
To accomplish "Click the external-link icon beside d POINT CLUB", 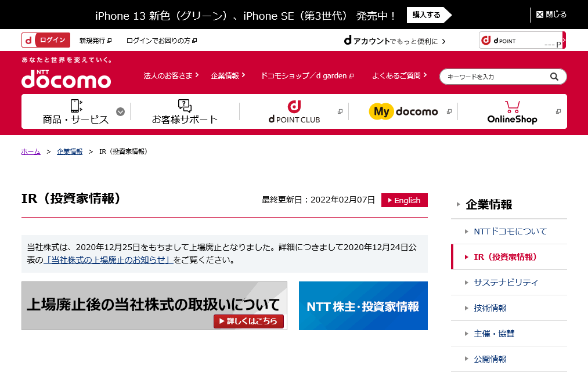I will coord(340,111).
